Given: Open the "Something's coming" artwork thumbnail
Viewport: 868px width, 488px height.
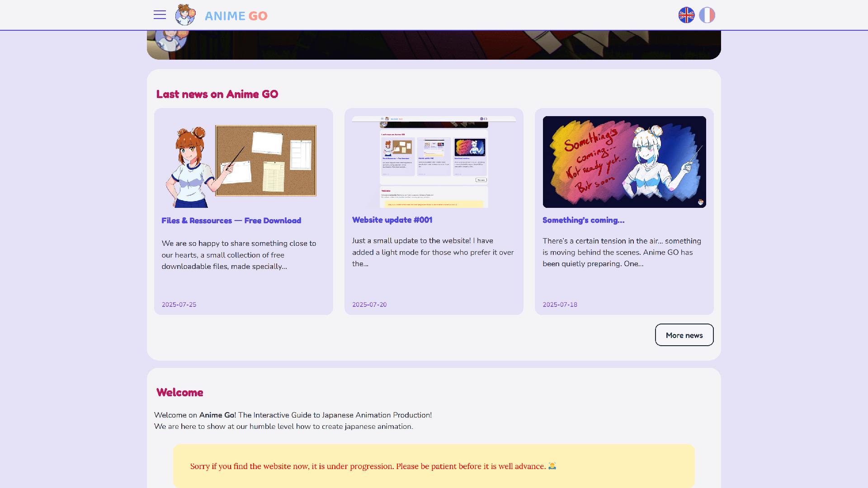Looking at the screenshot, I should 624,162.
